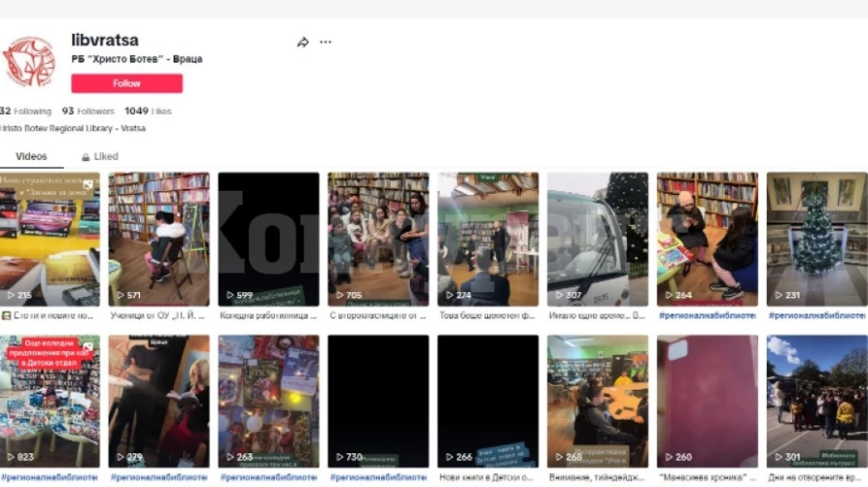Open the video with 571 views

click(x=159, y=239)
